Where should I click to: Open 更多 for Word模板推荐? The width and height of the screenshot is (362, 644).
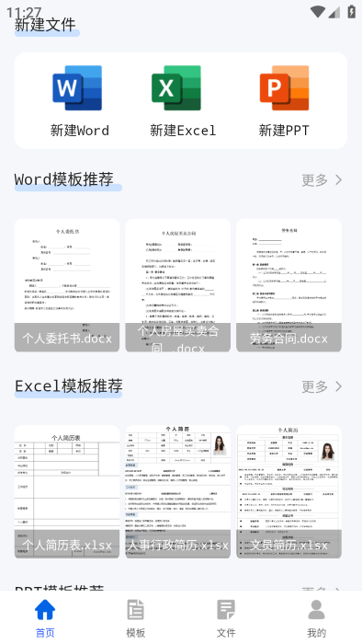coord(314,180)
